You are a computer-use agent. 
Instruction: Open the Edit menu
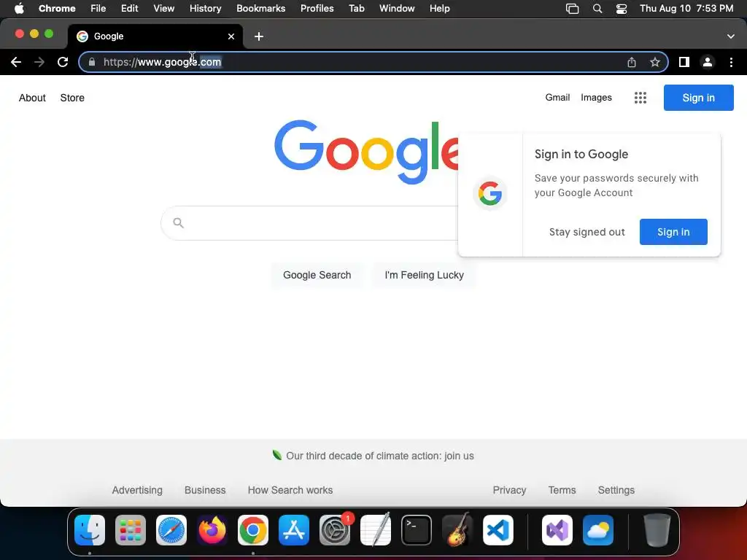coord(130,9)
